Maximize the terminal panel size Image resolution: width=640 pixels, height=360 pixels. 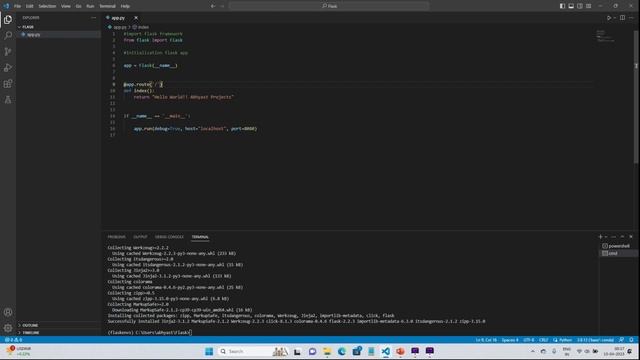pos(622,237)
